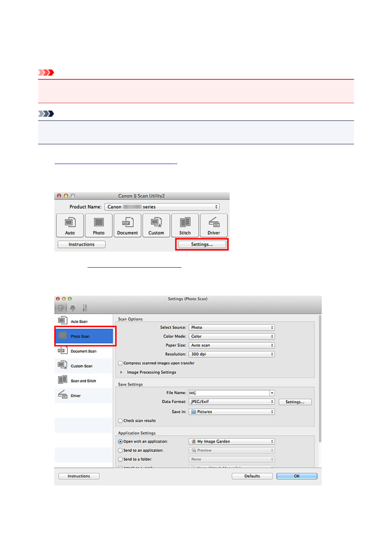This screenshot has width=392, height=555.
Task: Click the Document Scan sidebar PDF icon
Action: click(62, 350)
